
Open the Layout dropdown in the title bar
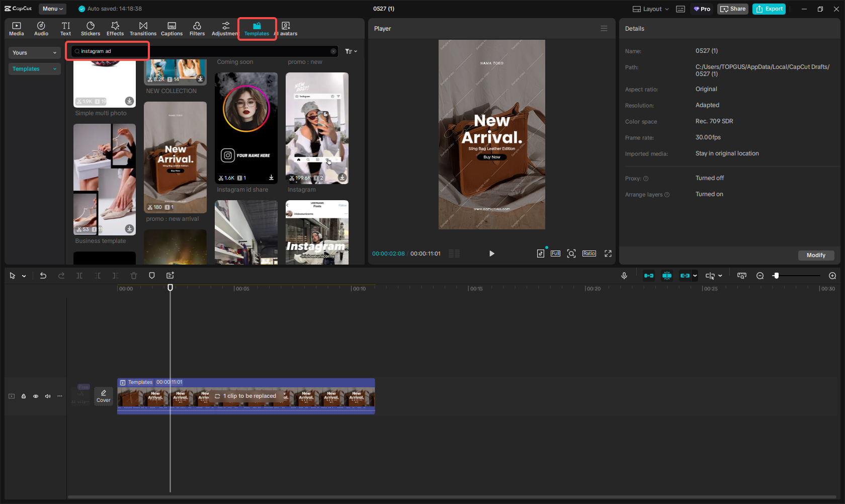(x=650, y=9)
